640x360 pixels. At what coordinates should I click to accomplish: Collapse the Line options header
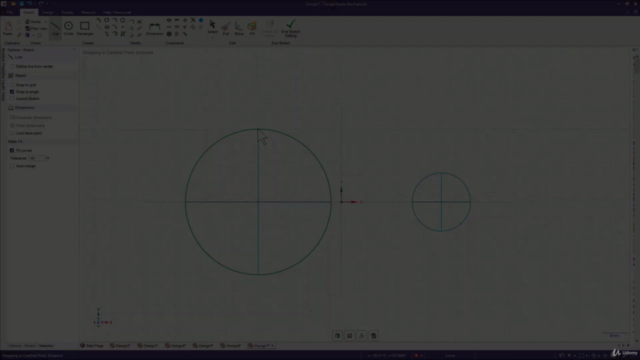[x=41, y=57]
